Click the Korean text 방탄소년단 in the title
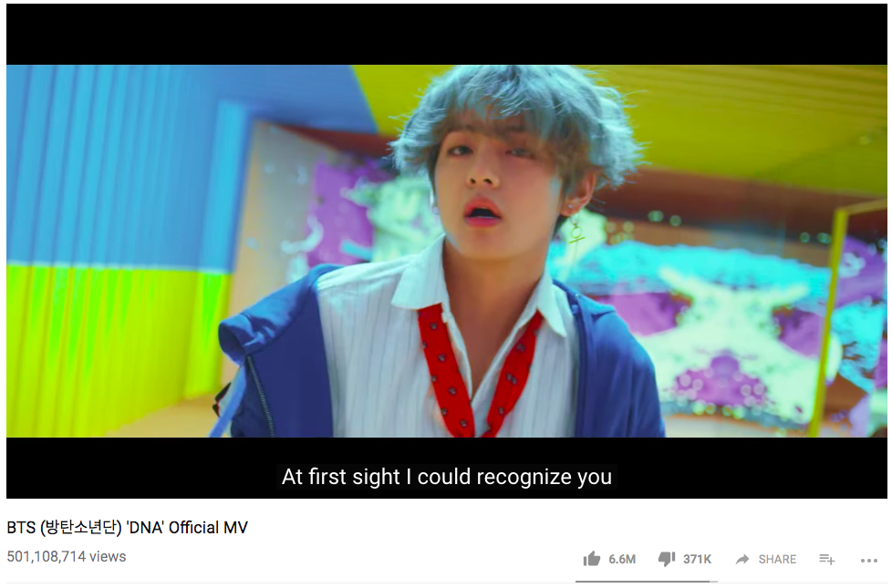This screenshot has width=892, height=588. (x=81, y=528)
